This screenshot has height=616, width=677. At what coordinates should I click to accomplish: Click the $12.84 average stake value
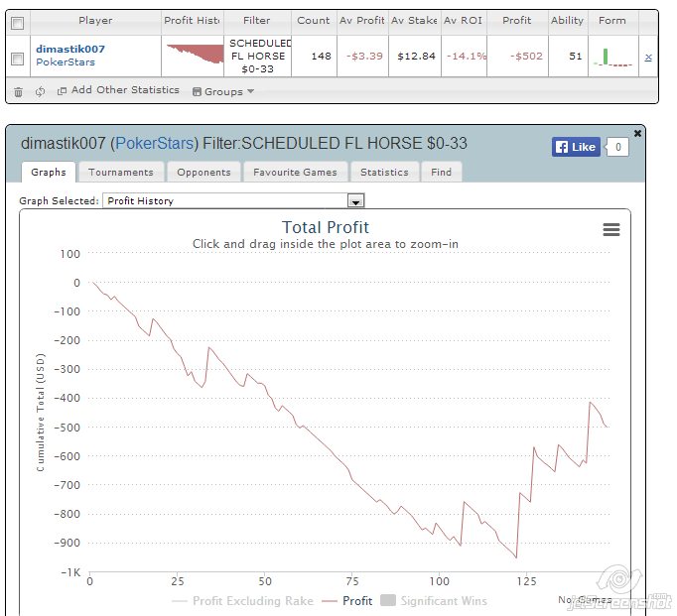tap(416, 57)
